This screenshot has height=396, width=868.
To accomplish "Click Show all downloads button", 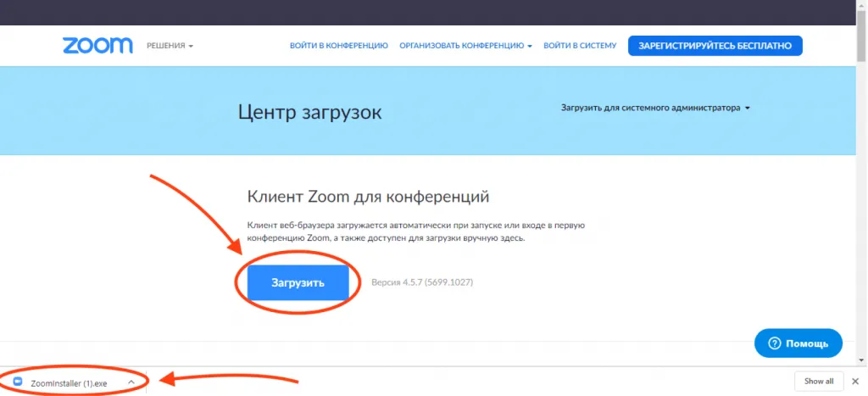I will 819,381.
